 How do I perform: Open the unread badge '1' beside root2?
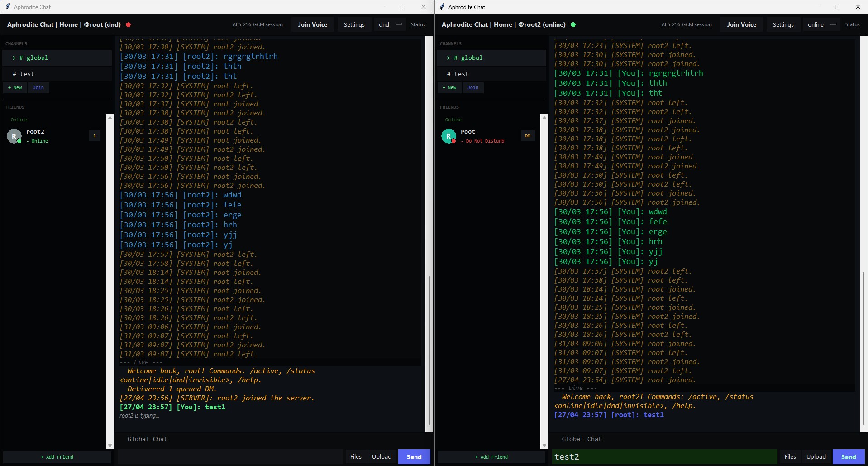[95, 135]
